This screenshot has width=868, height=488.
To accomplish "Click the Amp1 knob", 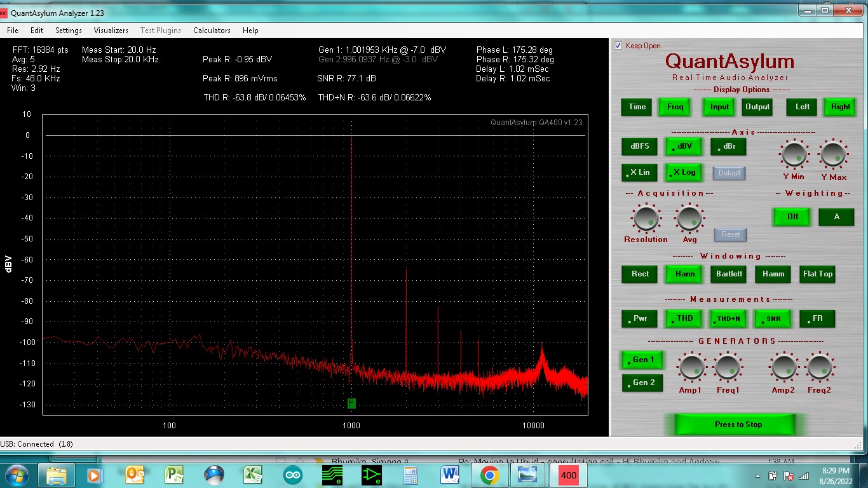I will pyautogui.click(x=691, y=367).
